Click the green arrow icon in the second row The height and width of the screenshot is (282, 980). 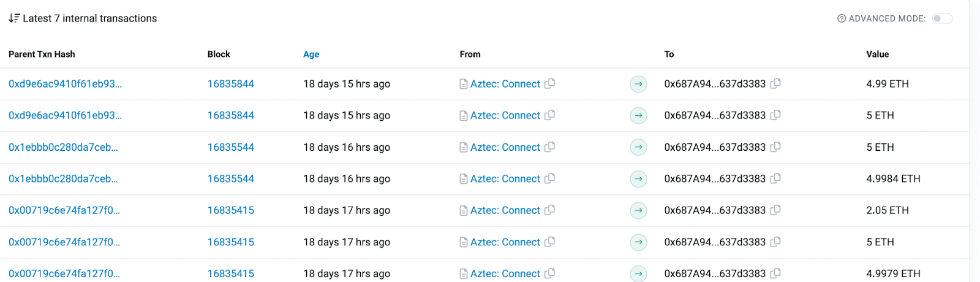[x=638, y=115]
